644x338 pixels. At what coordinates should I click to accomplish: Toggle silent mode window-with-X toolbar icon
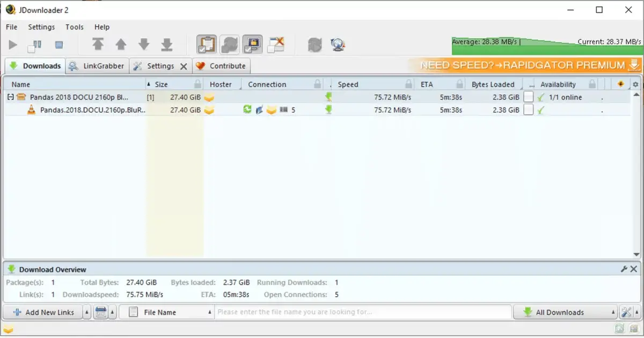tap(276, 45)
